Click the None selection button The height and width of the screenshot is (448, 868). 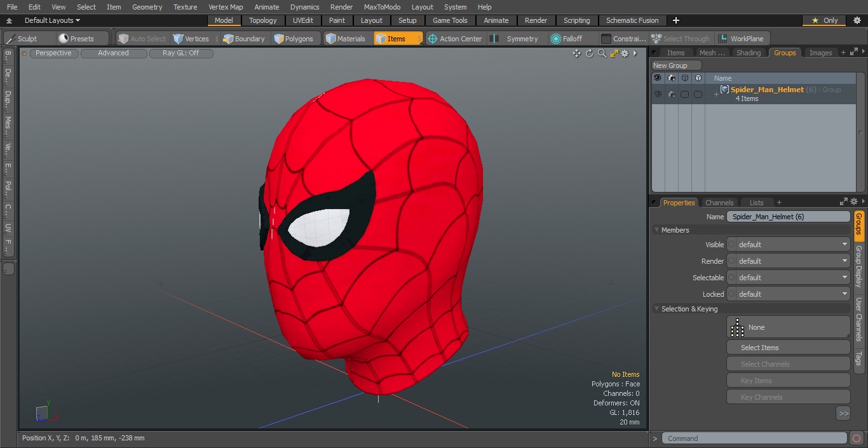pos(788,327)
